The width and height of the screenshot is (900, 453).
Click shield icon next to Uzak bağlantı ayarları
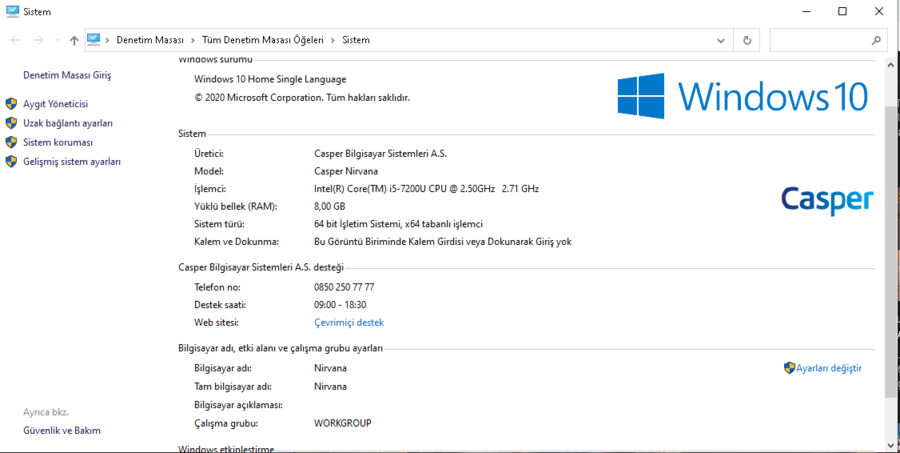tap(11, 123)
